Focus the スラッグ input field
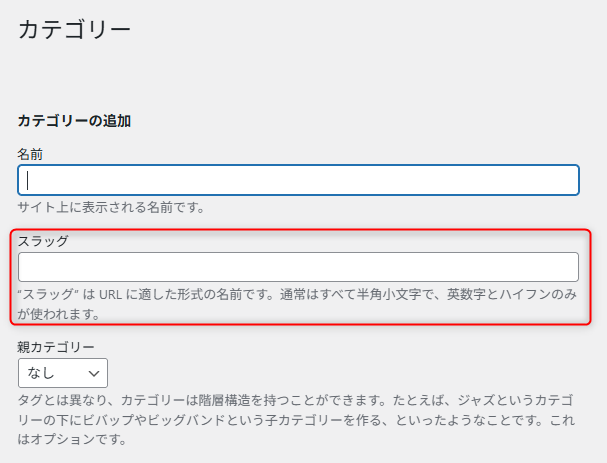 (298, 267)
